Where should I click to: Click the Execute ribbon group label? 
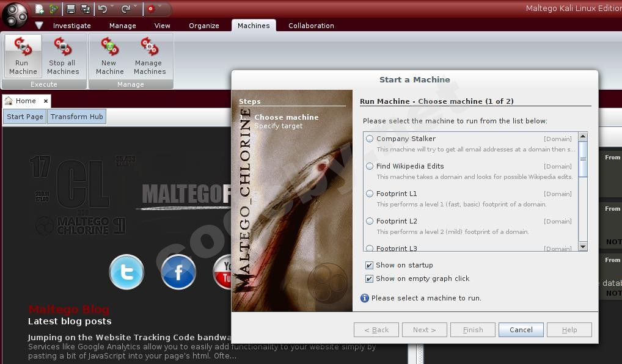point(44,84)
